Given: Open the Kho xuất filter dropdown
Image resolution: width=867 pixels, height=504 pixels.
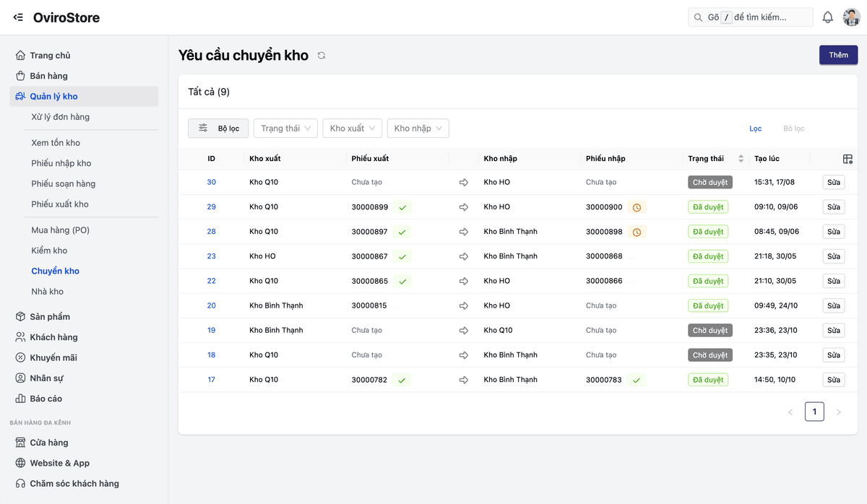Looking at the screenshot, I should click(352, 129).
